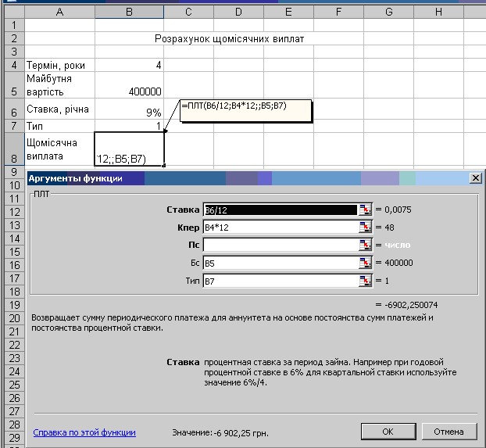Click collapse-dialog icon beside Кпер field
The height and width of the screenshot is (448, 486).
click(364, 228)
